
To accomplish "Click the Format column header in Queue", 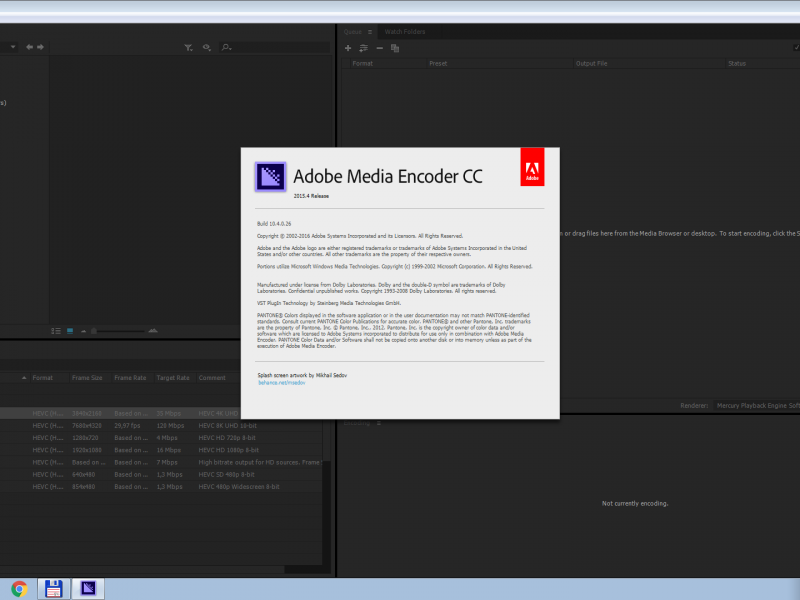I will pos(362,64).
